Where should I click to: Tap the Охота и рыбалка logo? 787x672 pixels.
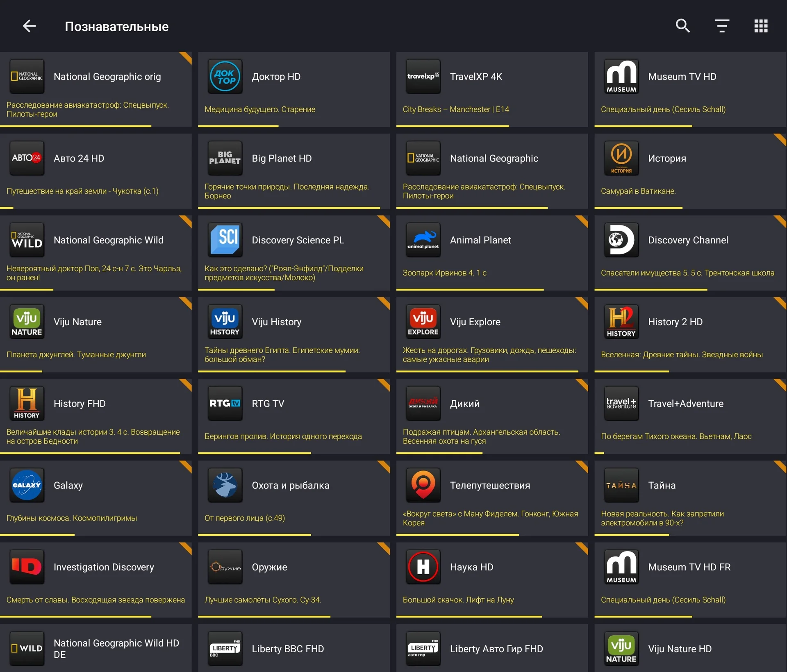click(x=225, y=485)
